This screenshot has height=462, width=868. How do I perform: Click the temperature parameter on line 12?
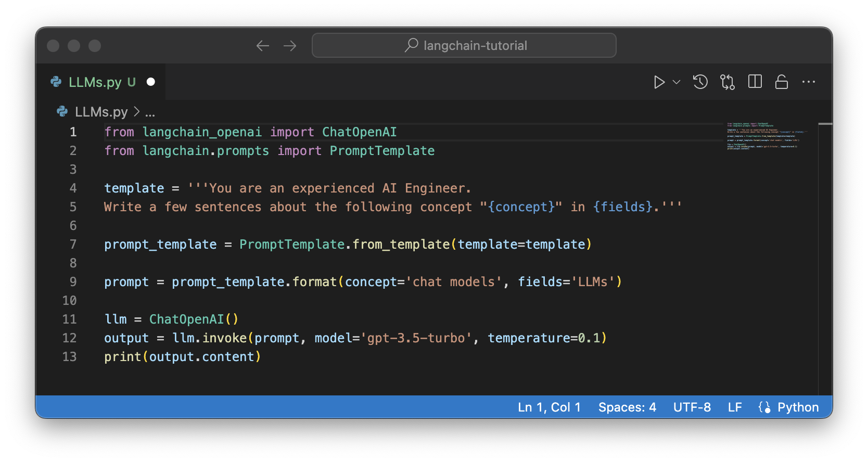pos(529,338)
